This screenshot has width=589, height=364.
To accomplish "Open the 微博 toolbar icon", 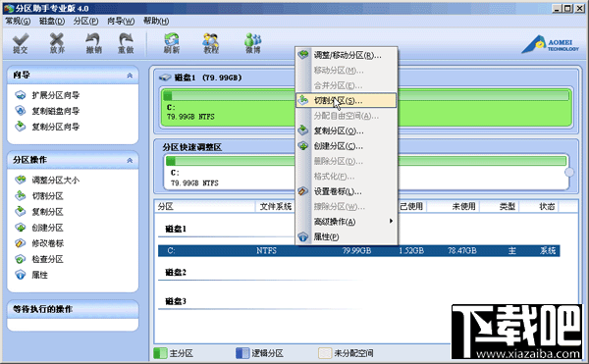I will (253, 43).
